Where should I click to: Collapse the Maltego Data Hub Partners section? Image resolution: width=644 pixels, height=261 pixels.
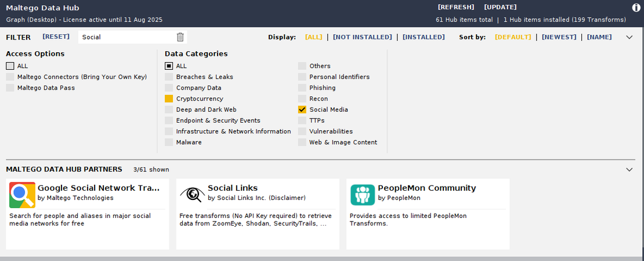tap(629, 170)
